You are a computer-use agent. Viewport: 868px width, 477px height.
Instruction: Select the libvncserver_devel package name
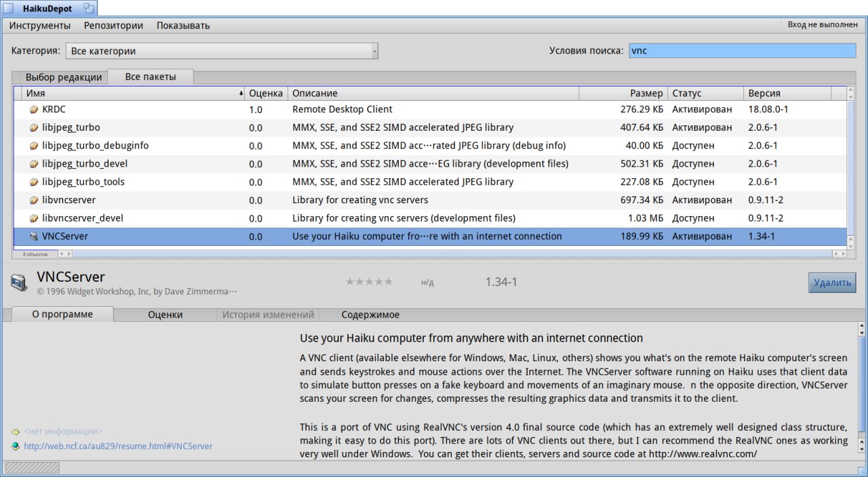[83, 219]
